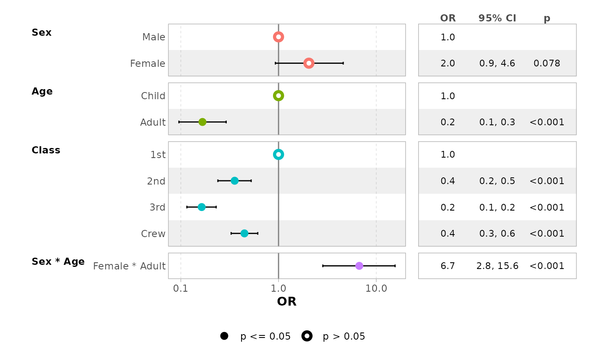This screenshot has height=364, width=589.
Task: Click the Adult odds ratio dot
Action: [x=202, y=122]
